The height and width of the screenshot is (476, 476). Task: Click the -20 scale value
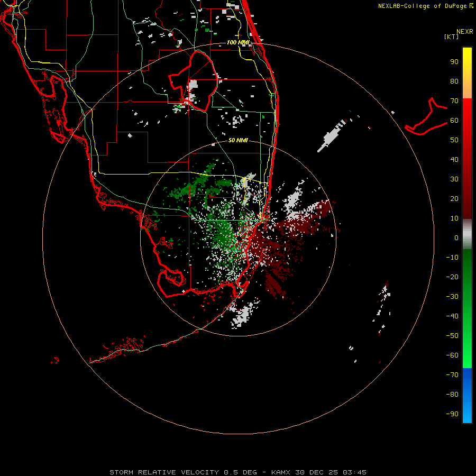point(452,277)
